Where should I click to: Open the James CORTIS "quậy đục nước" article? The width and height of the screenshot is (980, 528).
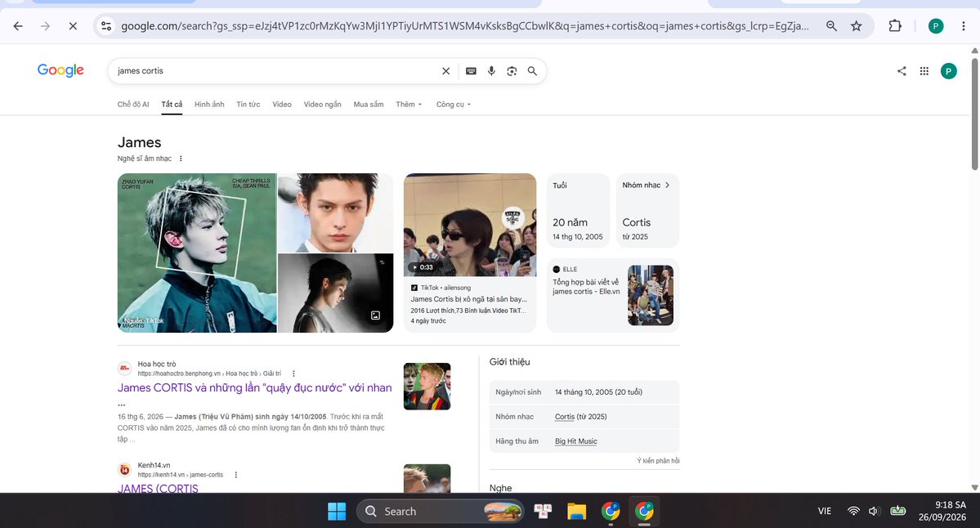254,388
